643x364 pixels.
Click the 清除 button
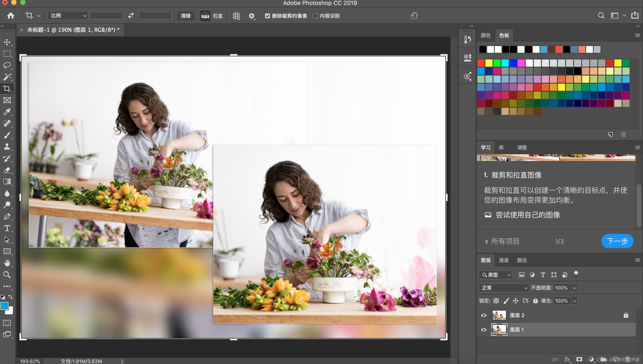click(185, 16)
